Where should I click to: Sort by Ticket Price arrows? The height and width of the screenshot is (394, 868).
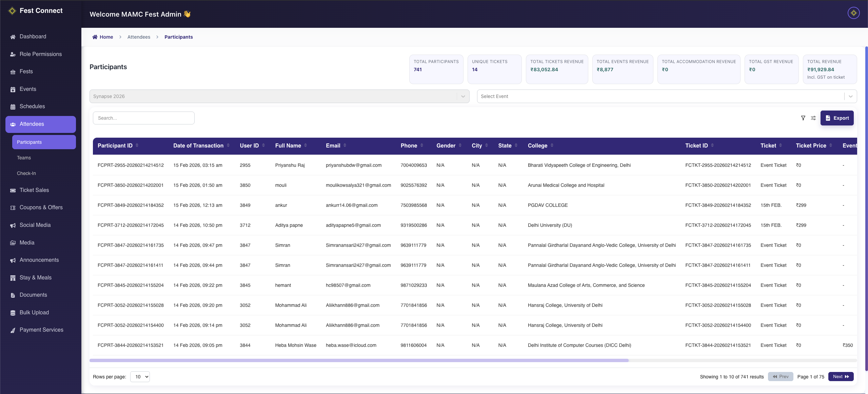(x=831, y=145)
